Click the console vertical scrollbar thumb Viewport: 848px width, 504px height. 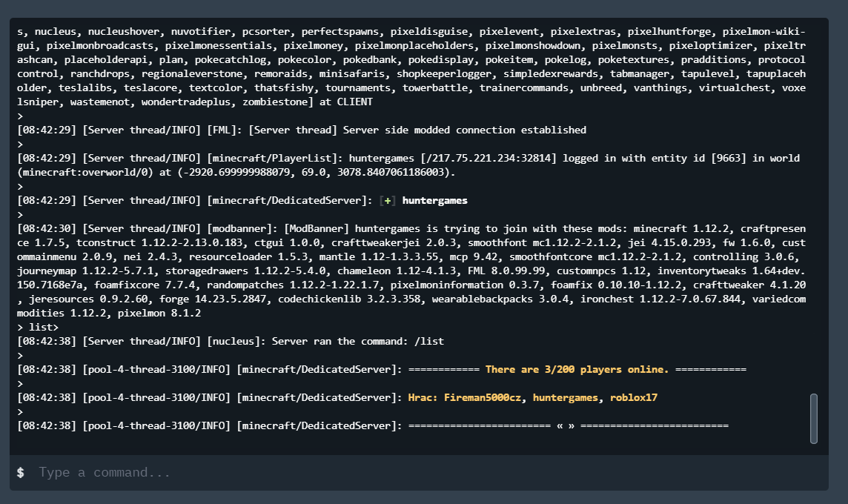[813, 419]
